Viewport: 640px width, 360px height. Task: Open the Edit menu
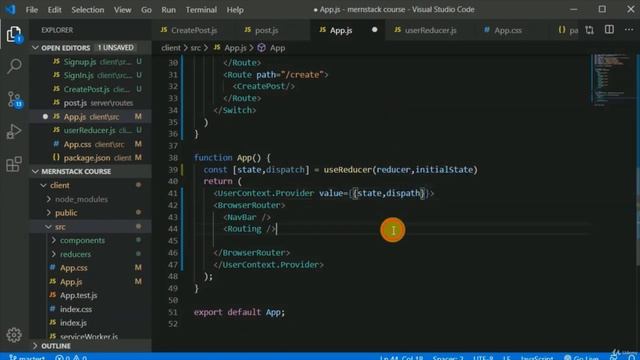pos(54,9)
